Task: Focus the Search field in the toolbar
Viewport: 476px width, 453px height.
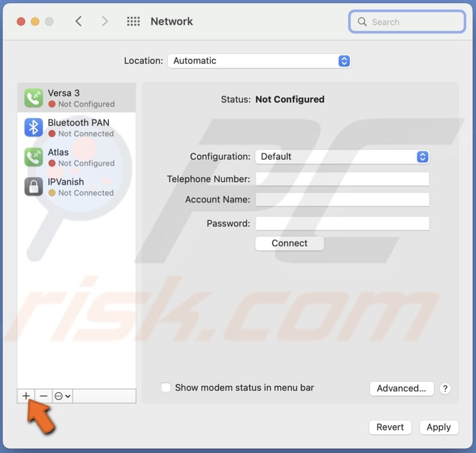Action: (407, 22)
